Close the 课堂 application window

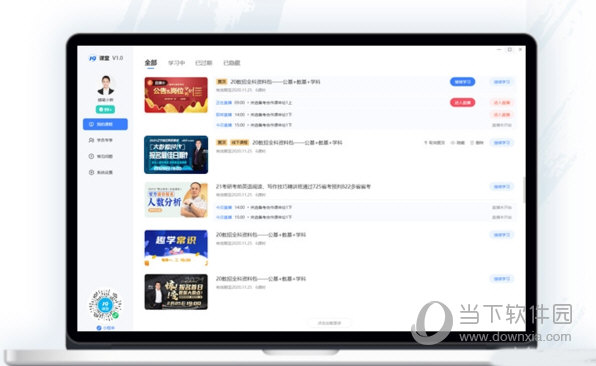coord(520,50)
